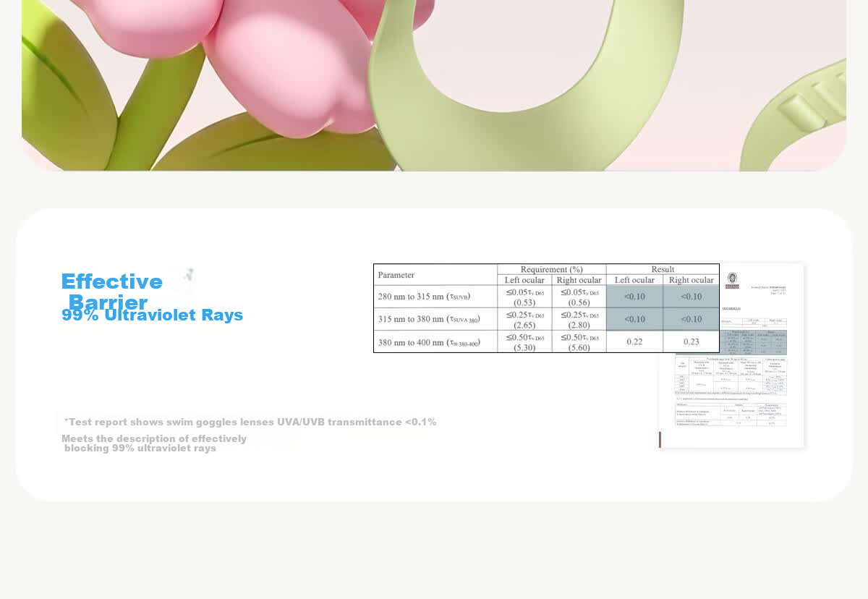Image resolution: width=868 pixels, height=599 pixels.
Task: Click the brown tab on the report's edge
Action: click(x=660, y=439)
